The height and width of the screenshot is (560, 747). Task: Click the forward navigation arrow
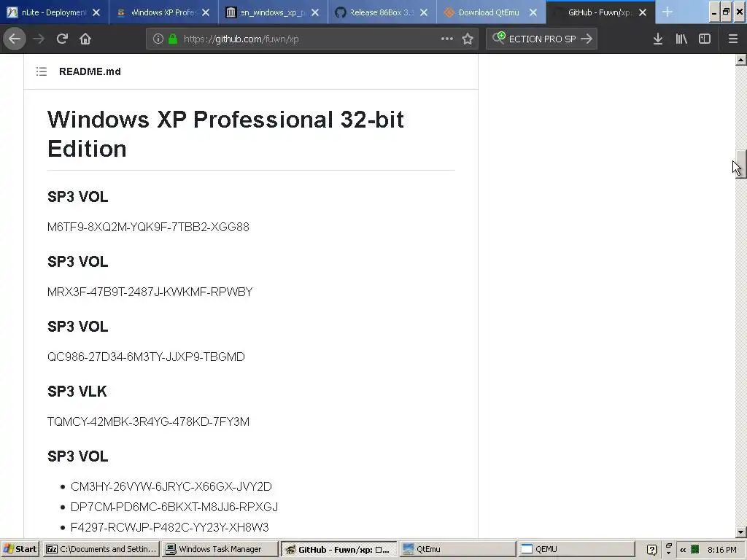38,39
